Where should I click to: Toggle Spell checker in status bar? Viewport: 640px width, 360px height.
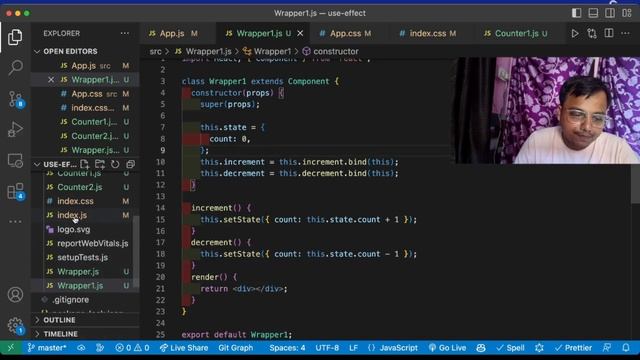pyautogui.click(x=510, y=348)
